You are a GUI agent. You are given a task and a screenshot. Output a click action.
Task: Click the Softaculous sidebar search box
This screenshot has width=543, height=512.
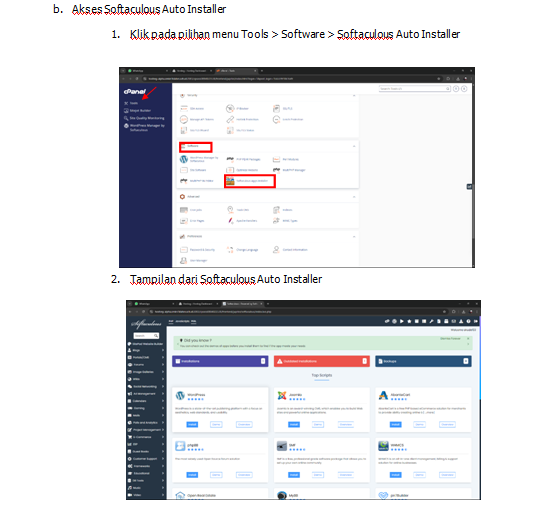click(146, 336)
